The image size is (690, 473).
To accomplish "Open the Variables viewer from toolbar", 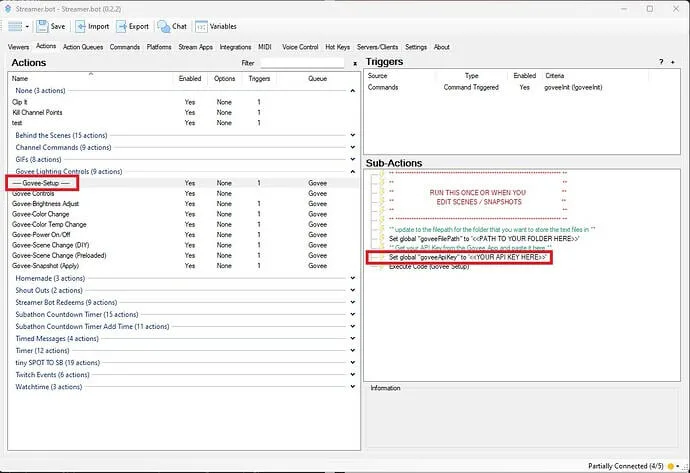I will [x=216, y=26].
